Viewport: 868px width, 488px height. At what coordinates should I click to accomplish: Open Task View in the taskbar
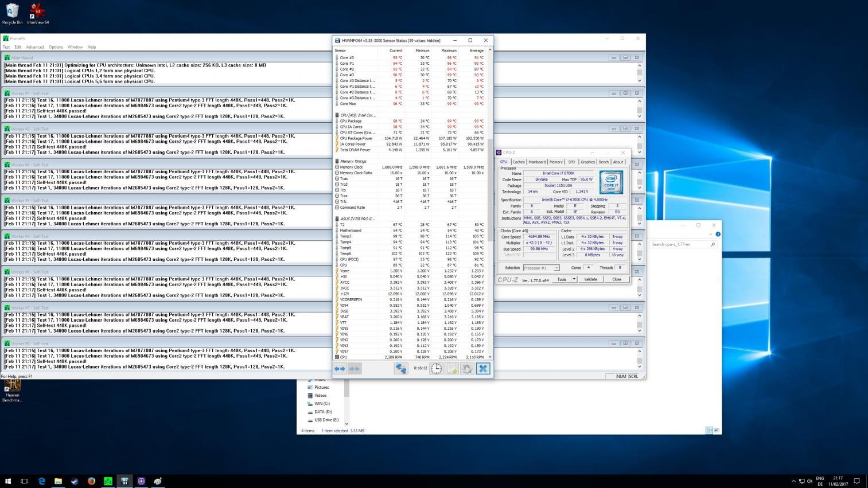pyautogui.click(x=25, y=481)
